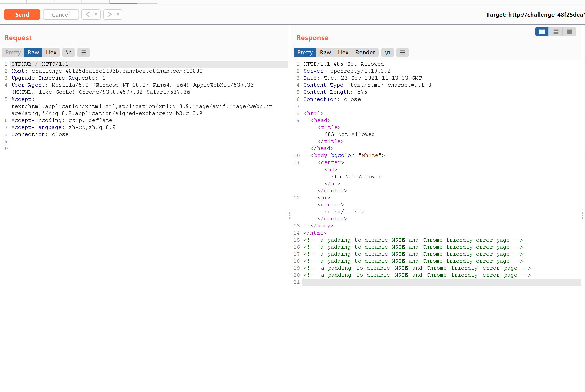Click the empty line 10 in the request editor

[149, 148]
